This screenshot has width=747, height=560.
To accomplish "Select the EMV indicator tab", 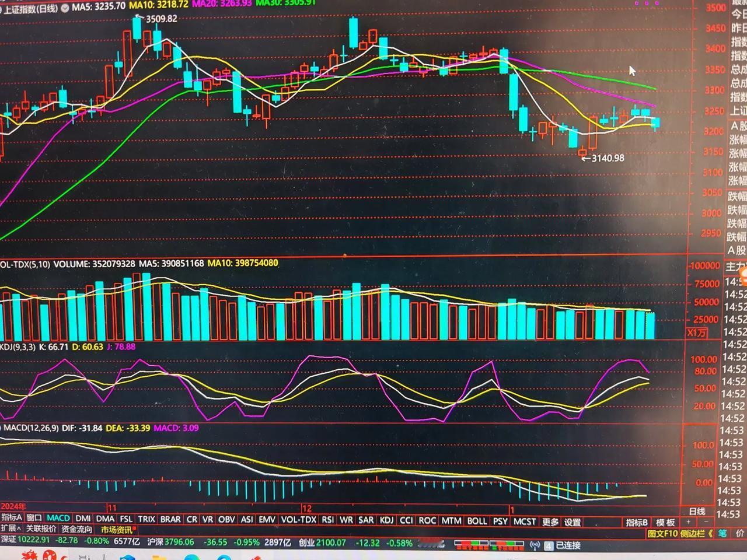I will 267,519.
